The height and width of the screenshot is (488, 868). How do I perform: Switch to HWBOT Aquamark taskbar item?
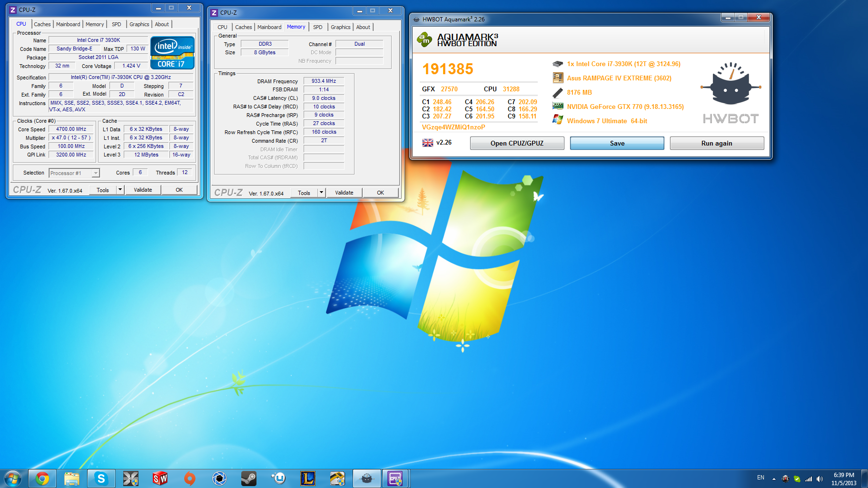(366, 478)
